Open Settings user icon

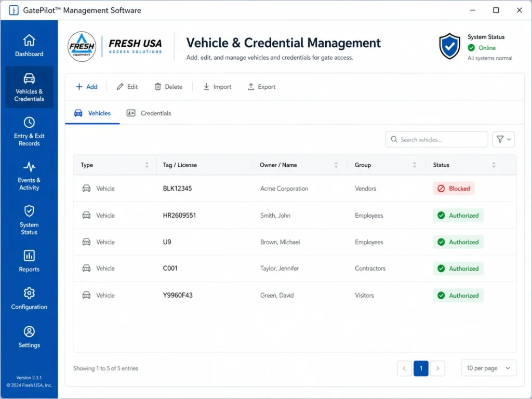point(29,331)
